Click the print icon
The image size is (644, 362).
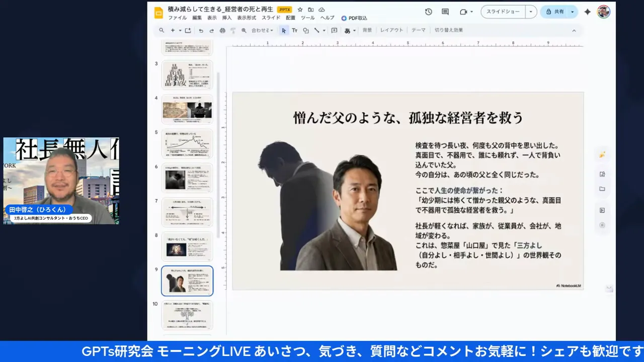[x=223, y=30]
